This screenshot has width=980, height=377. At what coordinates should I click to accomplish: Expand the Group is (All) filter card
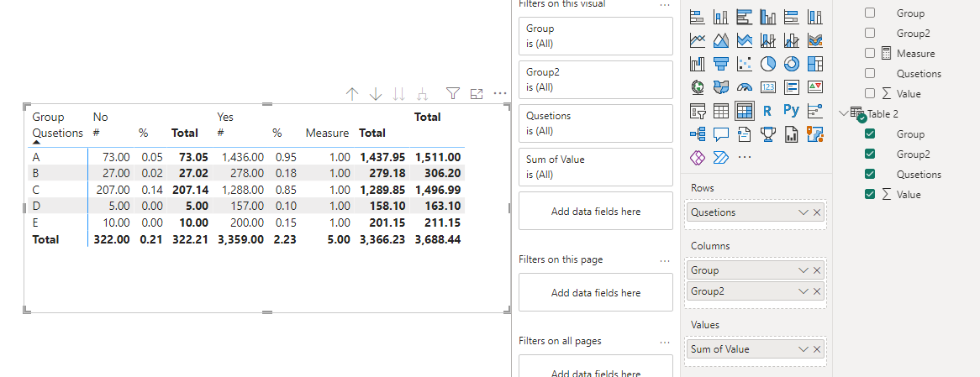(596, 36)
